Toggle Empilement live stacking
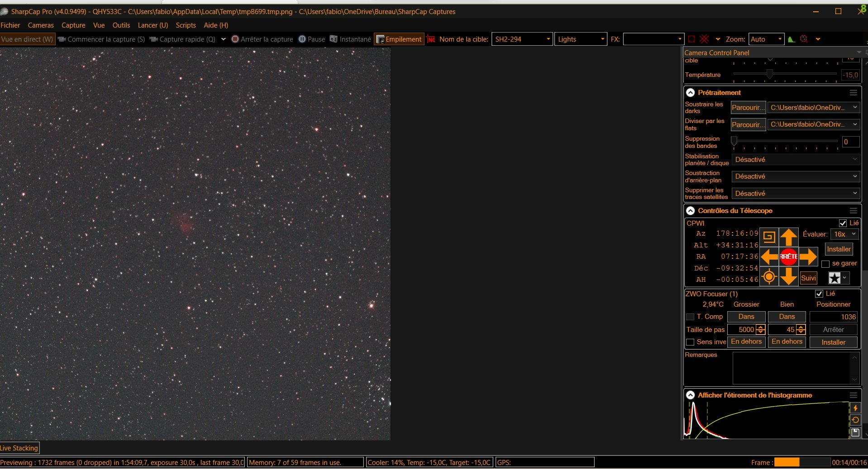Viewport: 868px width, 469px height. point(399,39)
